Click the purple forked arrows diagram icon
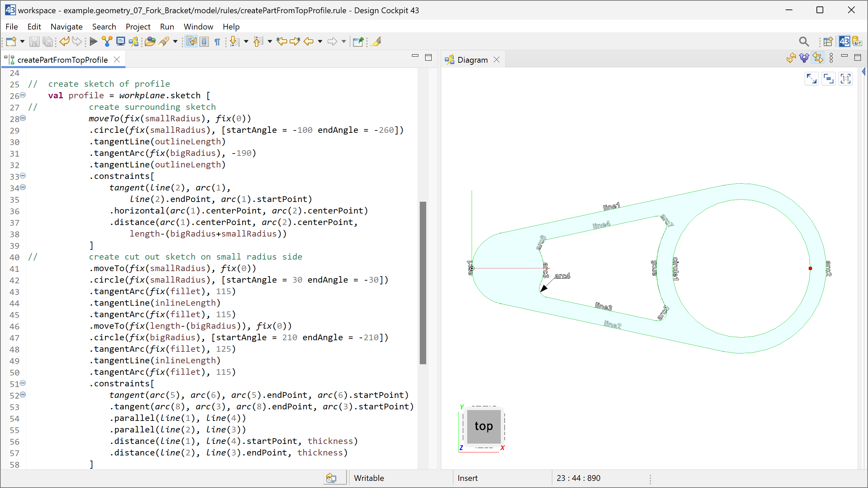This screenshot has height=488, width=868. (804, 58)
